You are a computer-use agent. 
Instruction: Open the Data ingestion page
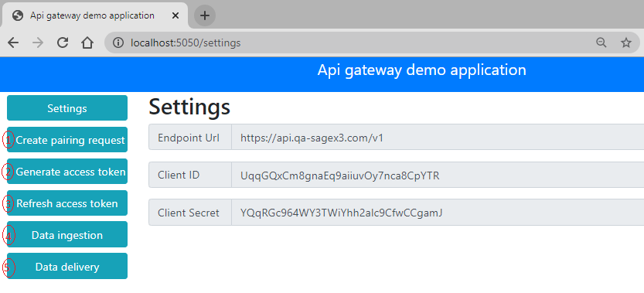click(67, 235)
